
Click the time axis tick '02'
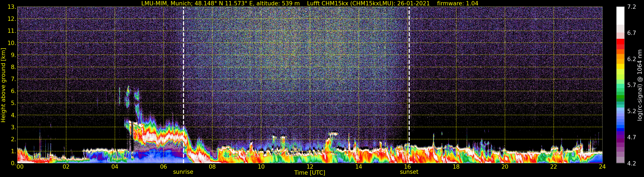(x=66, y=167)
